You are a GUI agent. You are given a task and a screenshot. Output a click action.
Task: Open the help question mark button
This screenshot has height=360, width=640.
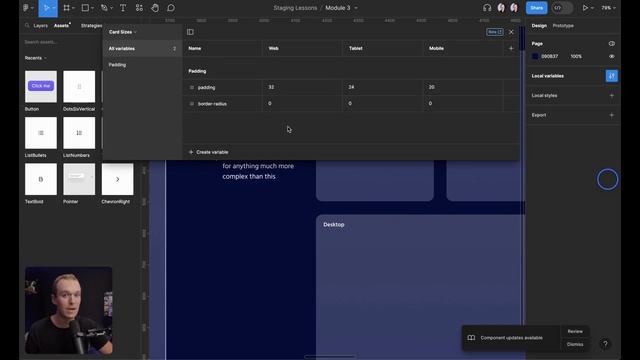(605, 344)
